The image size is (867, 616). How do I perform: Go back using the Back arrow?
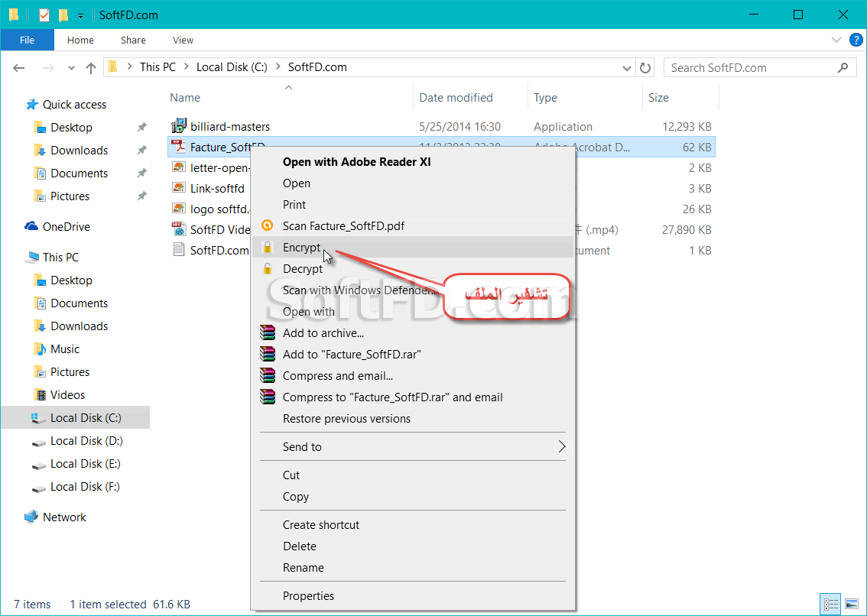tap(19, 68)
